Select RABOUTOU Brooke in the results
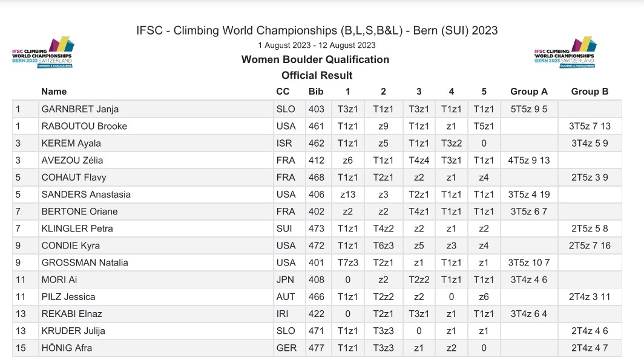 tap(84, 126)
